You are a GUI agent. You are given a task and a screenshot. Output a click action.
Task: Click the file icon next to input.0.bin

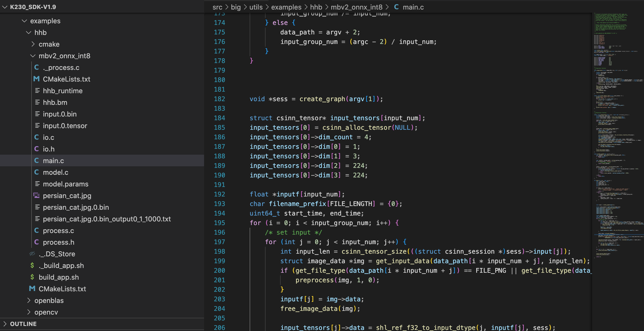(37, 114)
